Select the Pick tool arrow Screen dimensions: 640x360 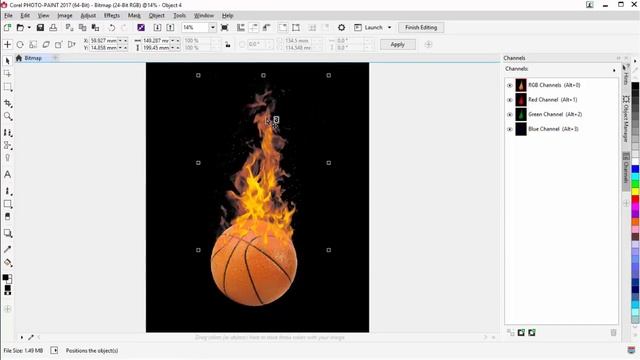pos(7,61)
